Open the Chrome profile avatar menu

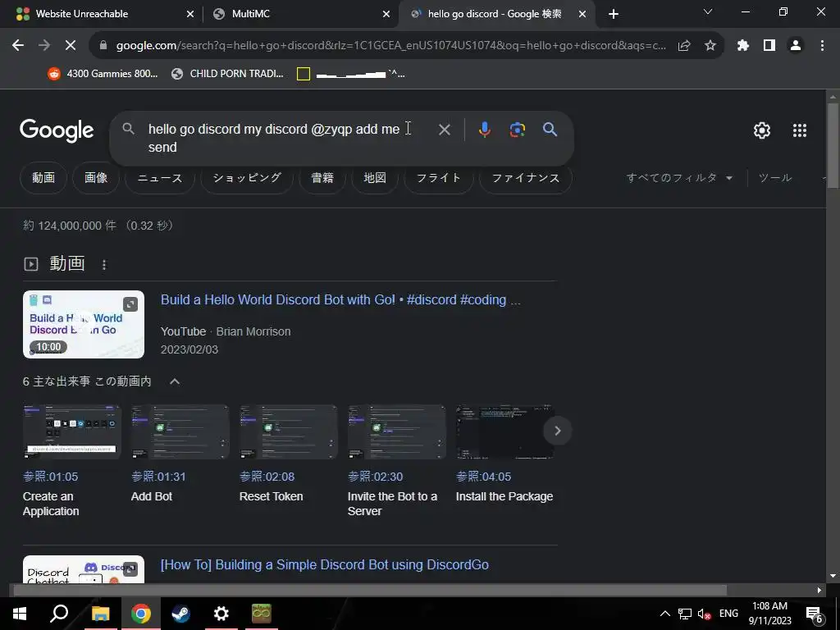(796, 46)
